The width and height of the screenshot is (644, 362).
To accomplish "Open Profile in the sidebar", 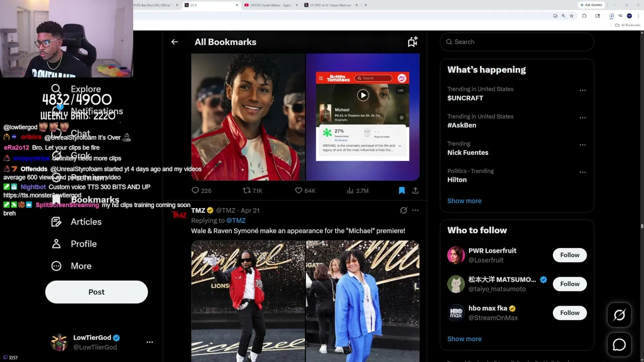I will [x=74, y=244].
